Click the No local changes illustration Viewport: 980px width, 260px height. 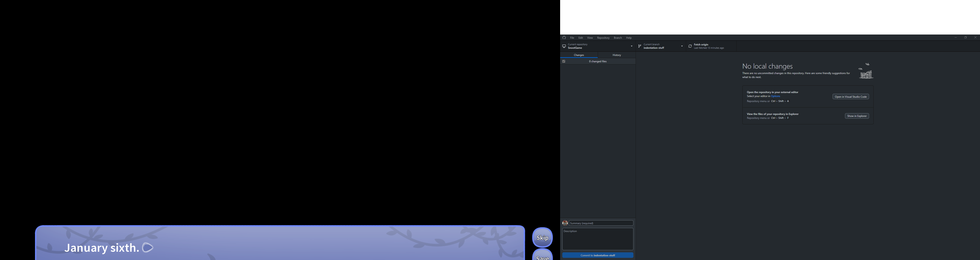pos(866,71)
